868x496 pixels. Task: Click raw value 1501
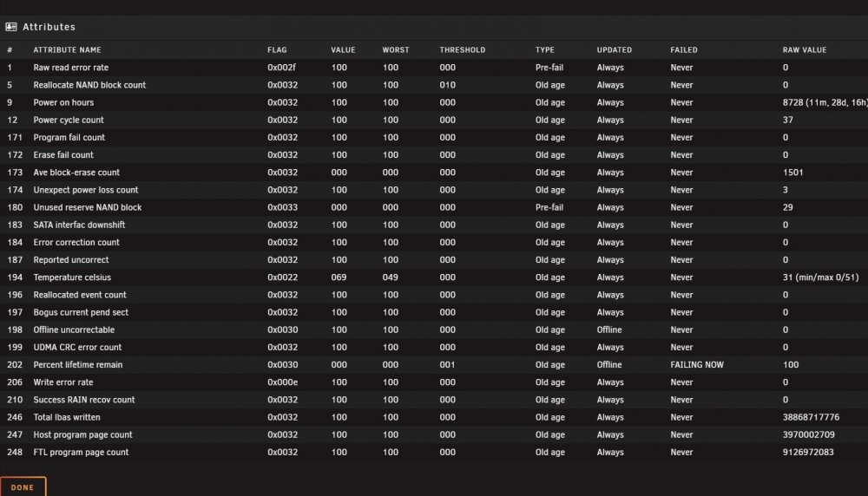point(792,173)
